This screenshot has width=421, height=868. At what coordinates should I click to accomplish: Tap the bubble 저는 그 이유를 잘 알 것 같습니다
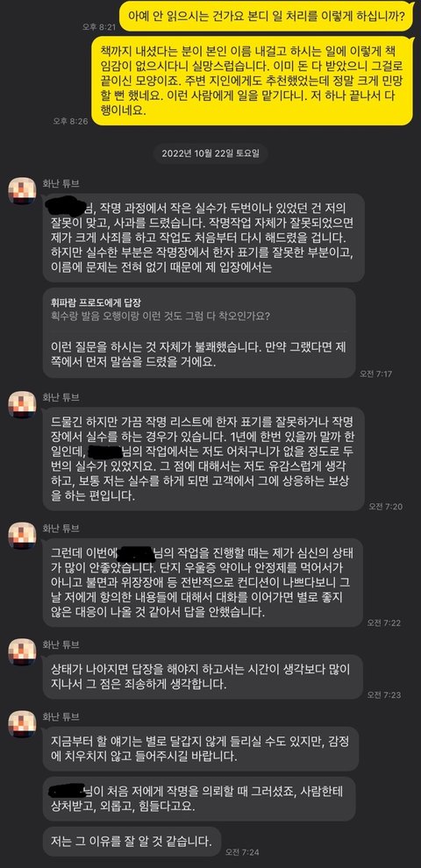coord(132,842)
